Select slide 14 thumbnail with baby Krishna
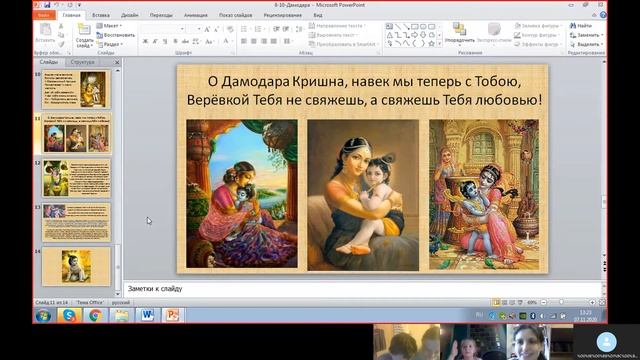 [x=76, y=266]
